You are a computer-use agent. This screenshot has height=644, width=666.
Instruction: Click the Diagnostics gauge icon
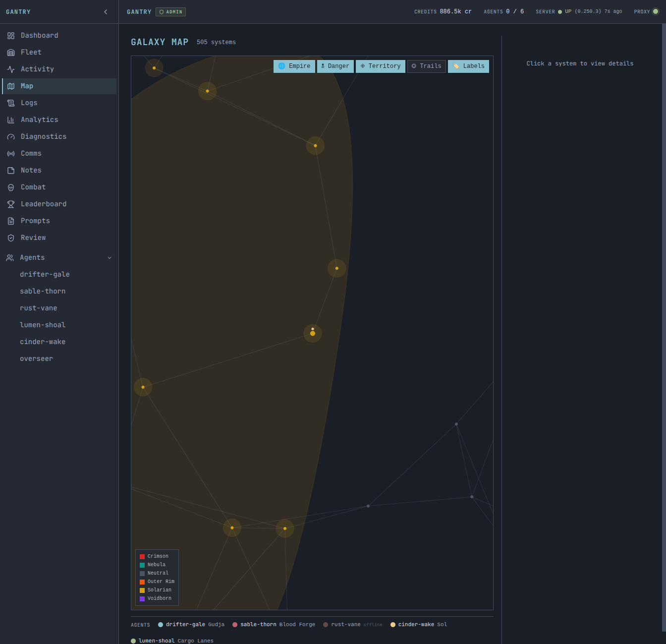click(x=11, y=137)
